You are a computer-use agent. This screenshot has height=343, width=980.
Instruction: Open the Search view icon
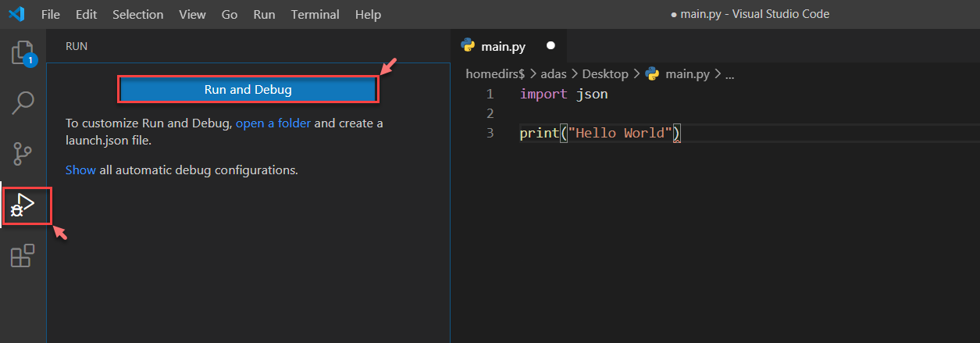pos(23,102)
